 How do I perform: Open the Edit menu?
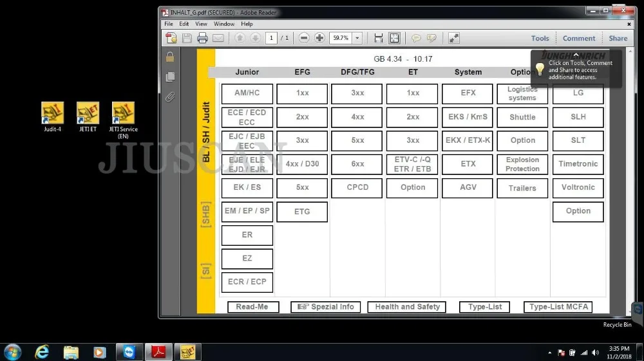(184, 24)
